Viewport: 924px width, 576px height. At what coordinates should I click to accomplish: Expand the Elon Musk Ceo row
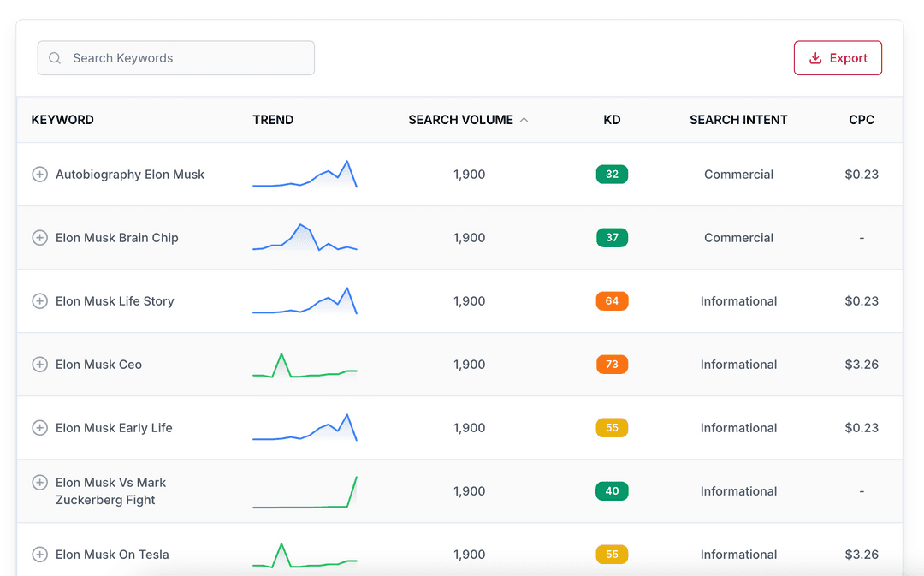[x=39, y=365]
